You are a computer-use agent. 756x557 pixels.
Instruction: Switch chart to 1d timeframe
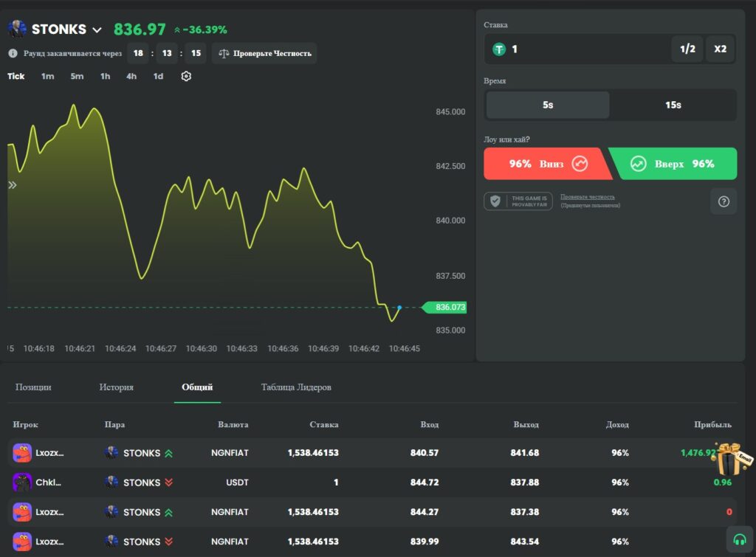pyautogui.click(x=158, y=76)
